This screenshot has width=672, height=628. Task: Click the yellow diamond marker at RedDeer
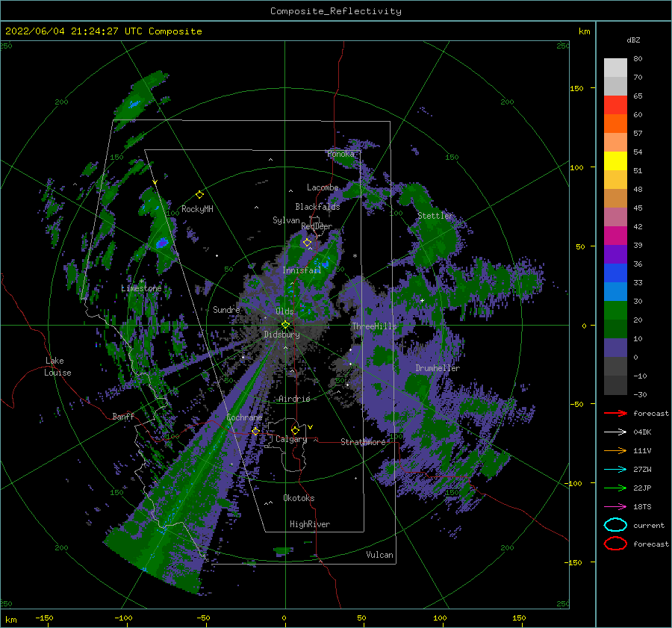point(307,243)
